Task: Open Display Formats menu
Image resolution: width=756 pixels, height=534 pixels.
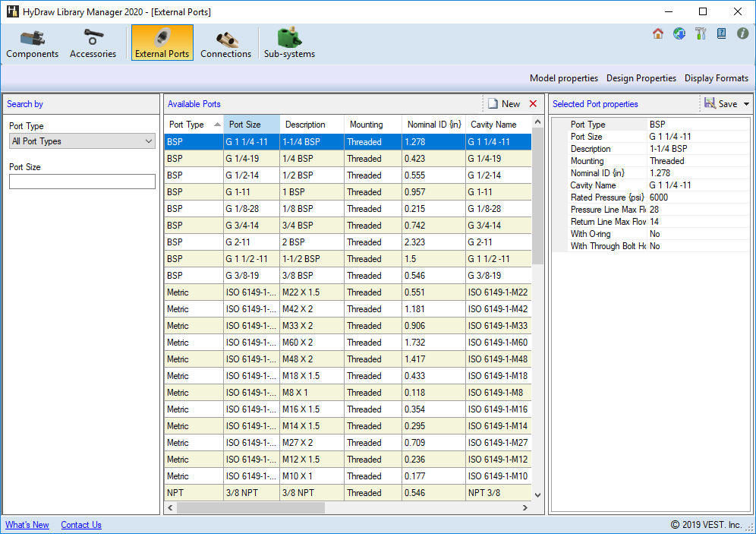Action: tap(717, 78)
